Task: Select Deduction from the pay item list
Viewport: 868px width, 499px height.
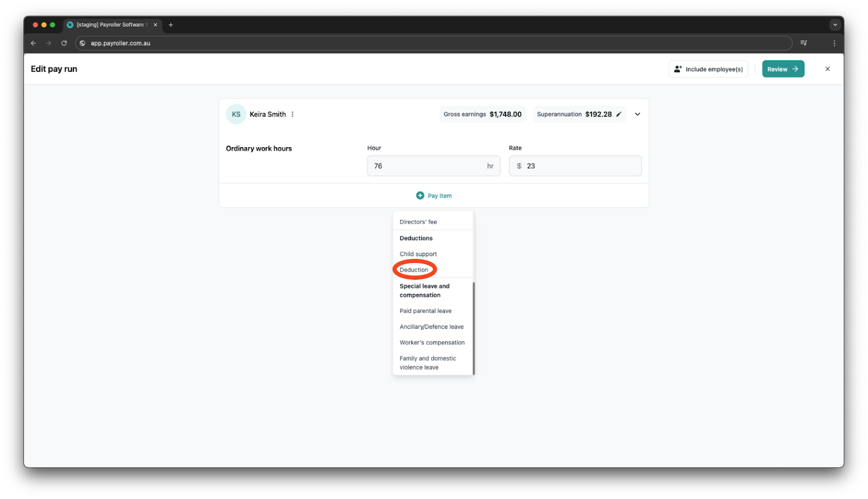Action: pyautogui.click(x=414, y=270)
